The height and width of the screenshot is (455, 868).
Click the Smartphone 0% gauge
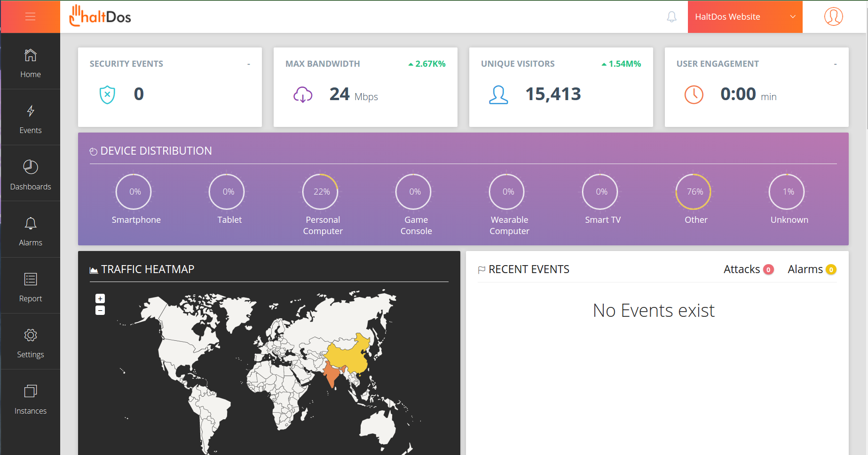pyautogui.click(x=134, y=192)
